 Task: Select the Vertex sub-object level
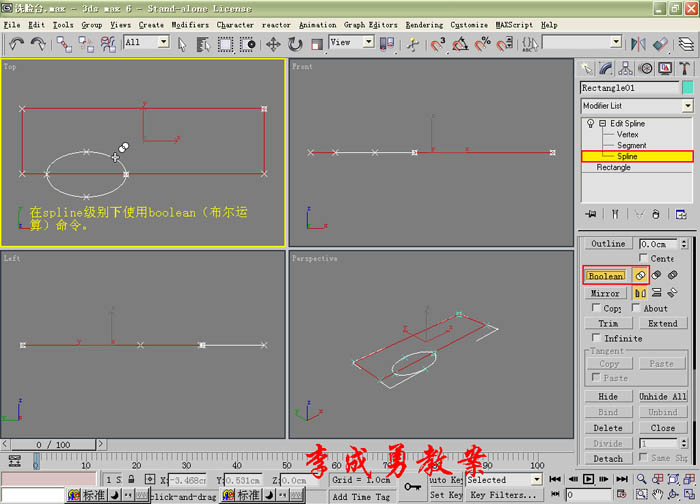click(627, 134)
